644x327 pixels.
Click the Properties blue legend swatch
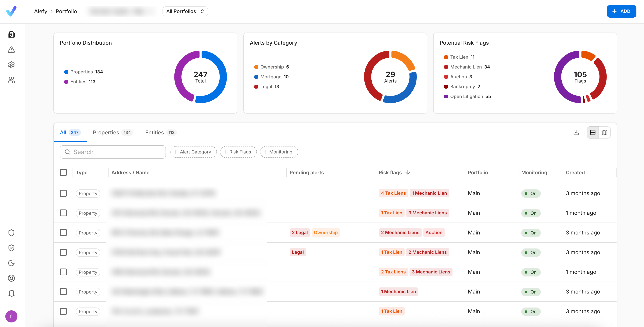click(x=66, y=72)
